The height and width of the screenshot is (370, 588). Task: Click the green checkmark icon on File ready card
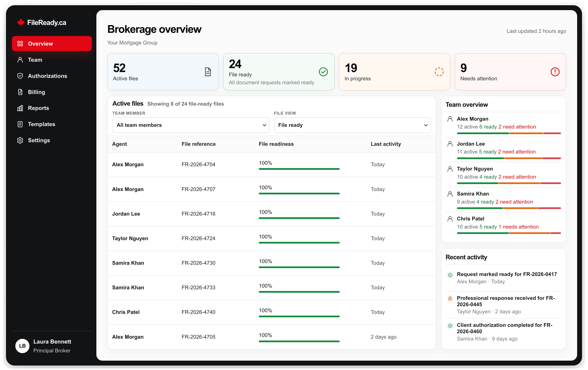(x=323, y=72)
